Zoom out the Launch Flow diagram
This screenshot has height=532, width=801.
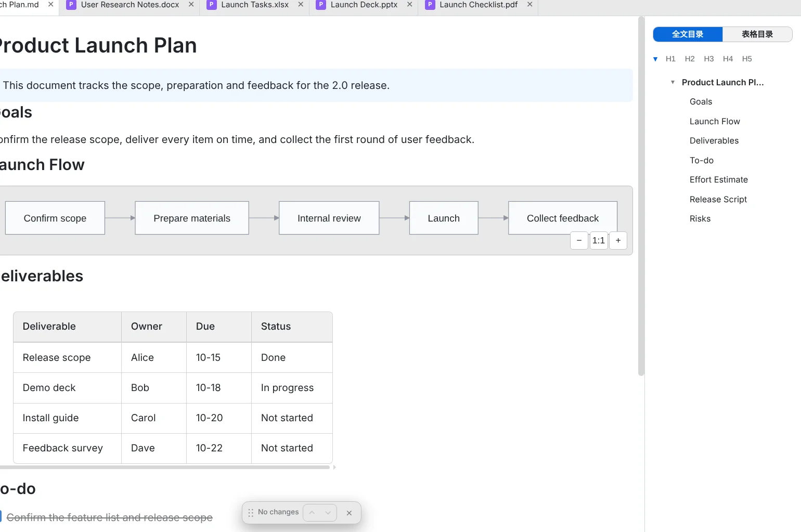click(579, 241)
